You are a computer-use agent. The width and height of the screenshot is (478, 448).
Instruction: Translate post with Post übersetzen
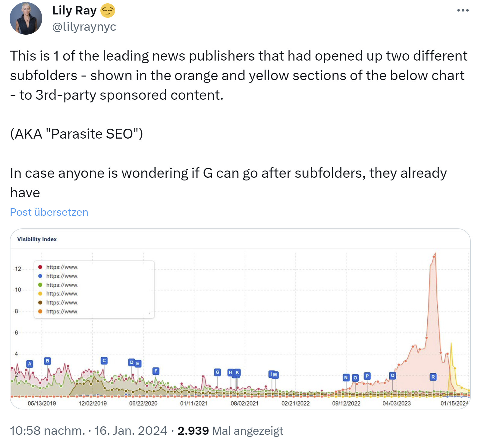49,212
